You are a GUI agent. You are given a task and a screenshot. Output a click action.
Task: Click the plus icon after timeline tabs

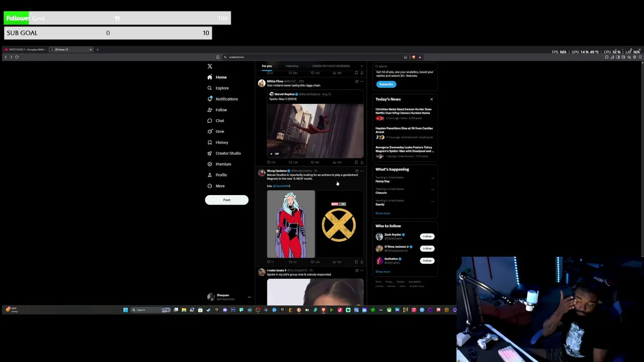pos(361,66)
